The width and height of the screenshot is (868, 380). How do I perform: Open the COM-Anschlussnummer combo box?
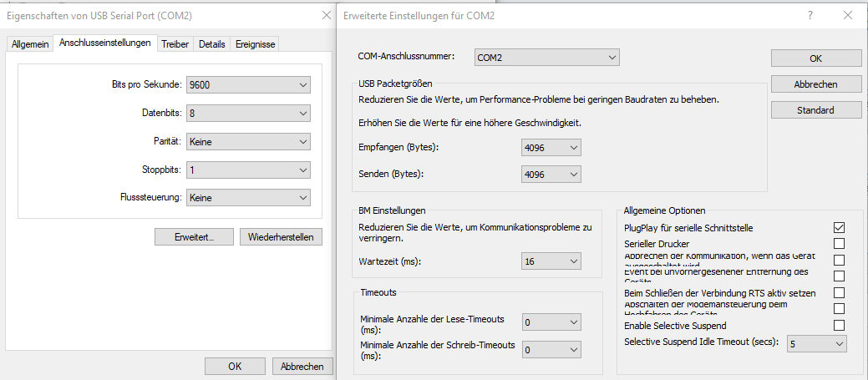(x=546, y=58)
